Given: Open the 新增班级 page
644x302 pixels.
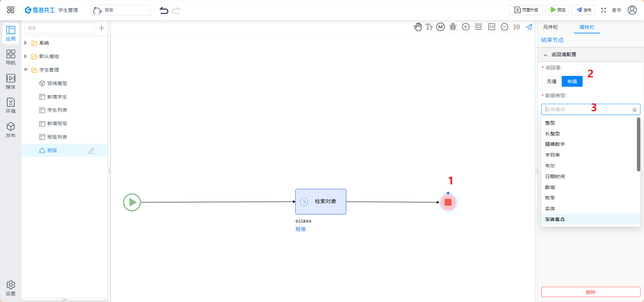Looking at the screenshot, I should (x=57, y=123).
